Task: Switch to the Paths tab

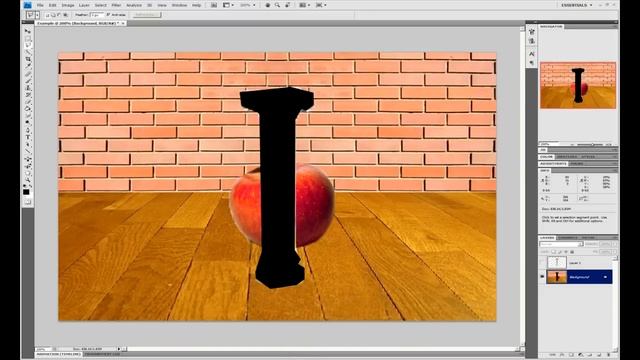Action: coord(588,238)
